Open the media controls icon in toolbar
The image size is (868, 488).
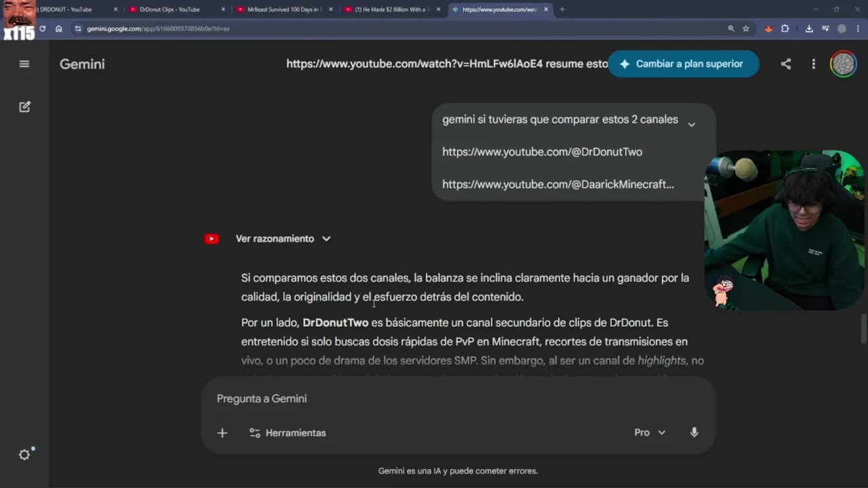click(825, 28)
